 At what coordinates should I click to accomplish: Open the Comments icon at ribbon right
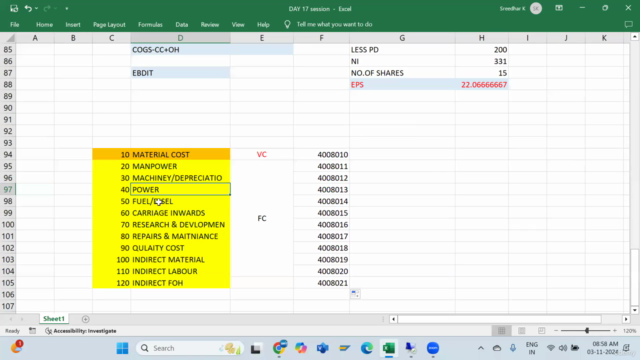click(x=629, y=24)
